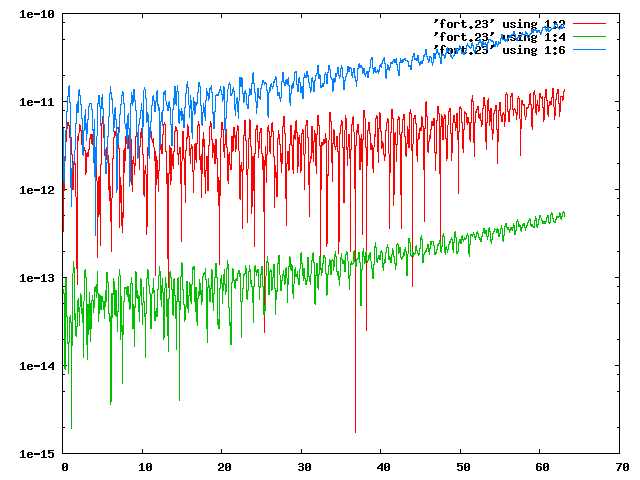Click the x-axis label 20

point(224,467)
